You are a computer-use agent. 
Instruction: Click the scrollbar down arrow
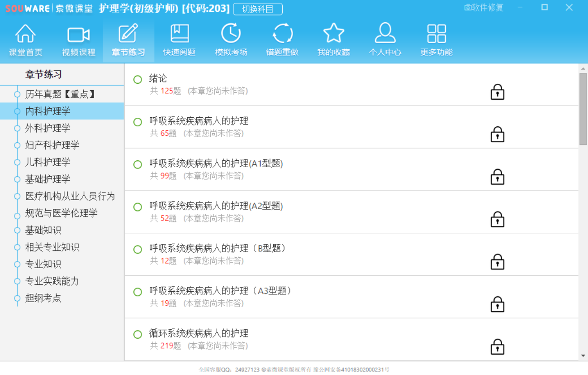tap(583, 356)
